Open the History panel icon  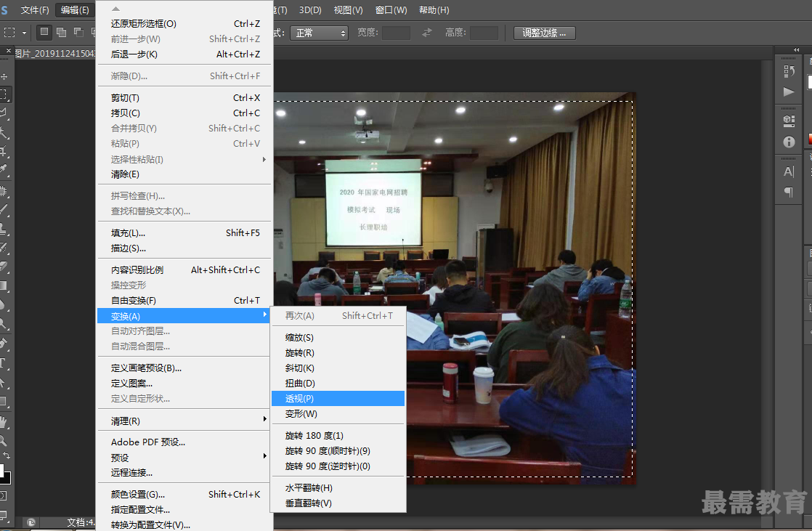coord(789,71)
